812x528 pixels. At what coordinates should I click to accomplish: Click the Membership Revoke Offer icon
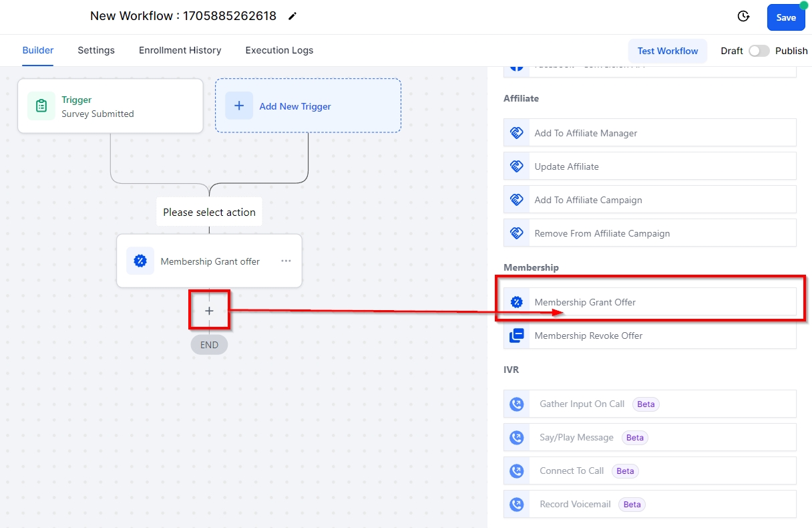[517, 336]
